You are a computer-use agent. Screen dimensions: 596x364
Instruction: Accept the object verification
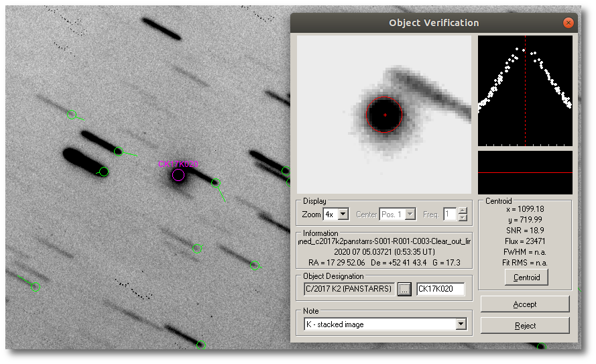click(524, 304)
